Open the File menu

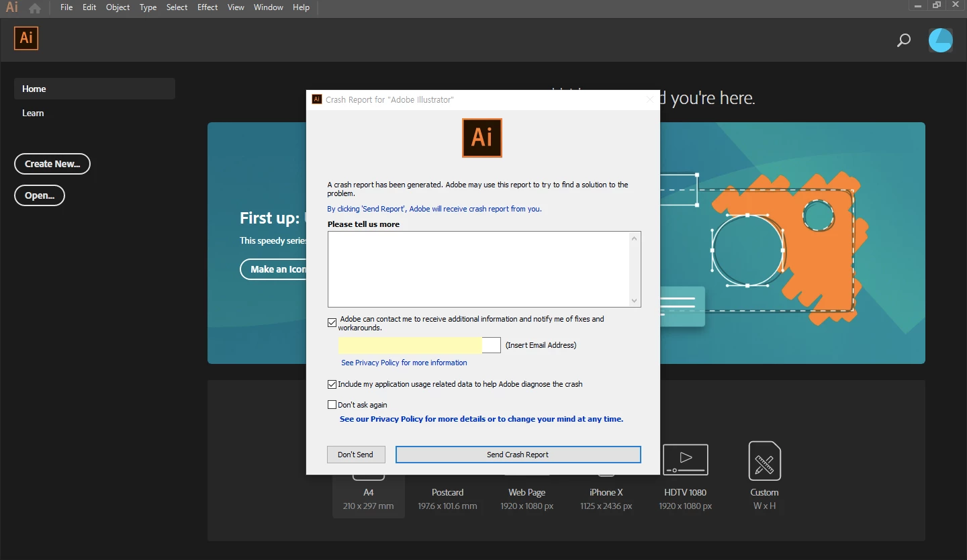[x=66, y=7]
